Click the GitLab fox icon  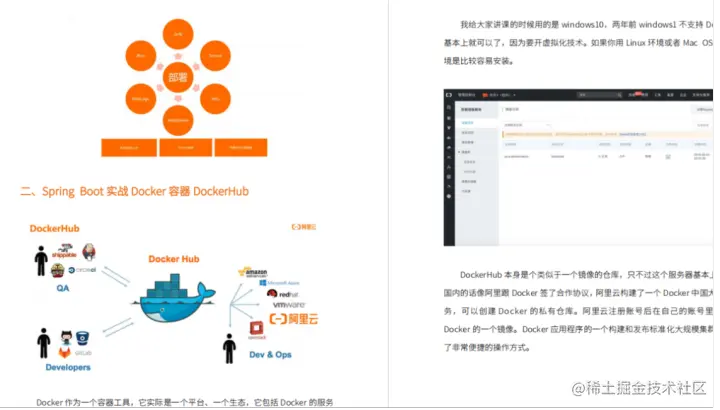64,353
